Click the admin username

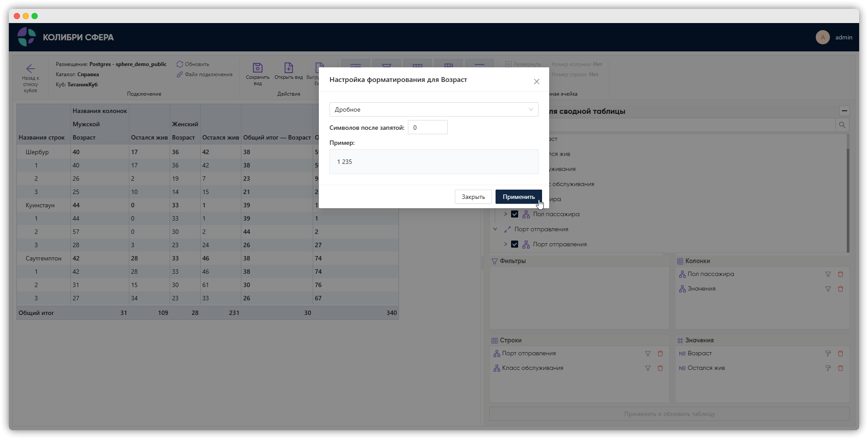(844, 37)
